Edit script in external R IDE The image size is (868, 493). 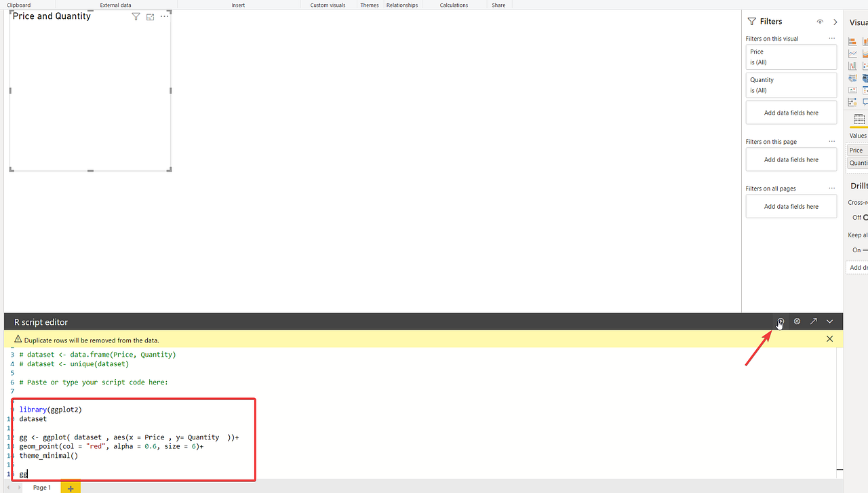pos(813,321)
